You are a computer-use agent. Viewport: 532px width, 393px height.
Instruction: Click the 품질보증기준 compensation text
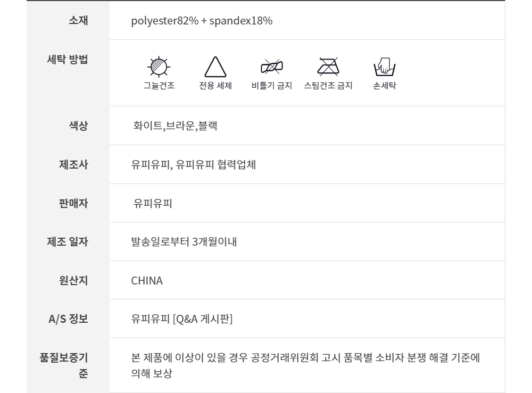pyautogui.click(x=305, y=358)
